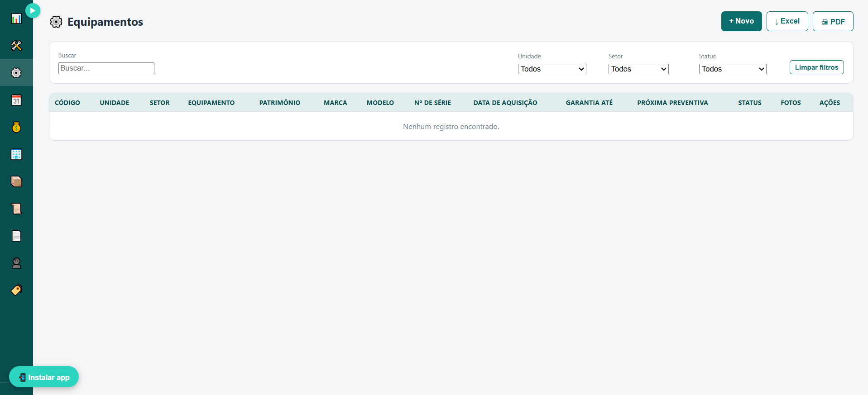Screen dimensions: 868x395
Task: Select the equipment gear icon in sidebar
Action: [x=16, y=73]
